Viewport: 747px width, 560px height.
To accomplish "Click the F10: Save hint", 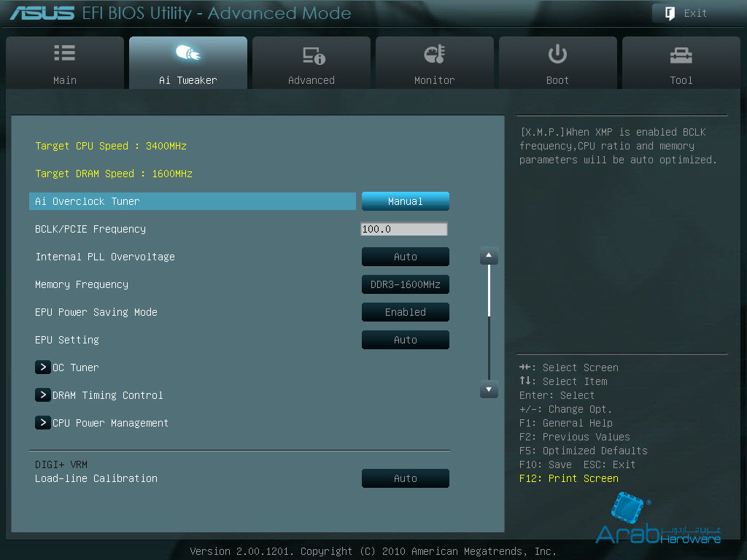I will click(546, 464).
